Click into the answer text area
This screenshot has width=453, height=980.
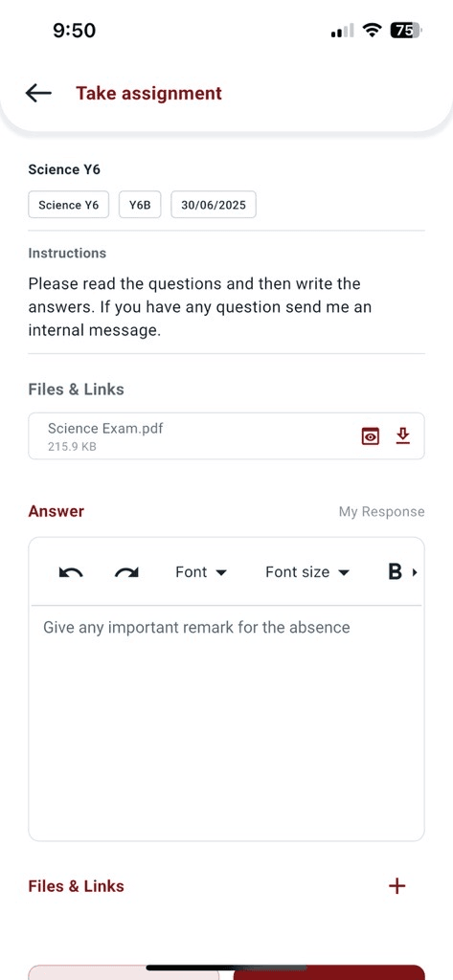point(226,724)
